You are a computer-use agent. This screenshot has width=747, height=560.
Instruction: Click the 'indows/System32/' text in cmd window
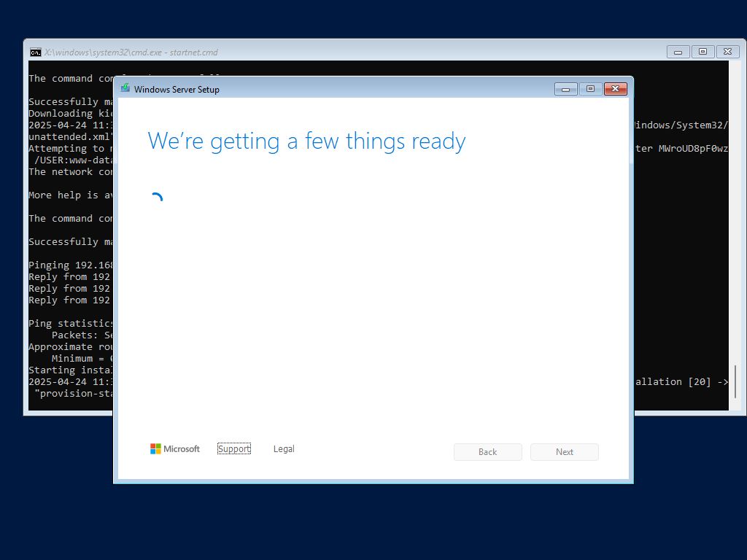coord(681,125)
